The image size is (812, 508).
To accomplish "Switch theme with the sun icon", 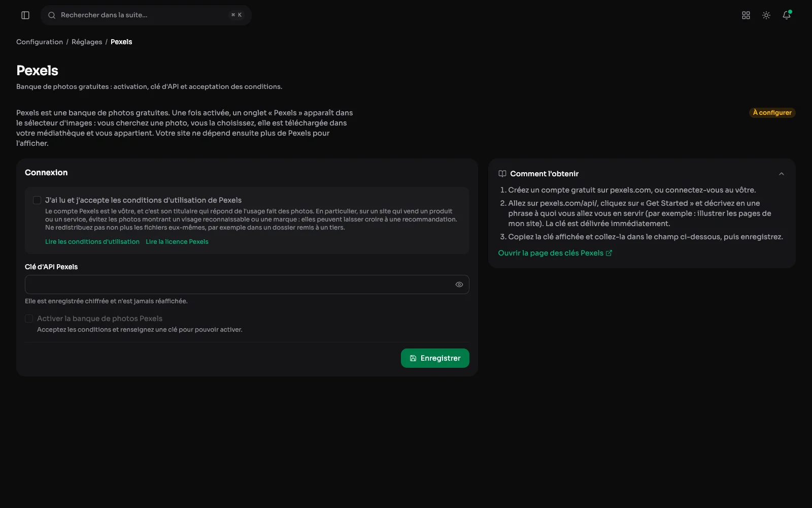I will pos(766,15).
